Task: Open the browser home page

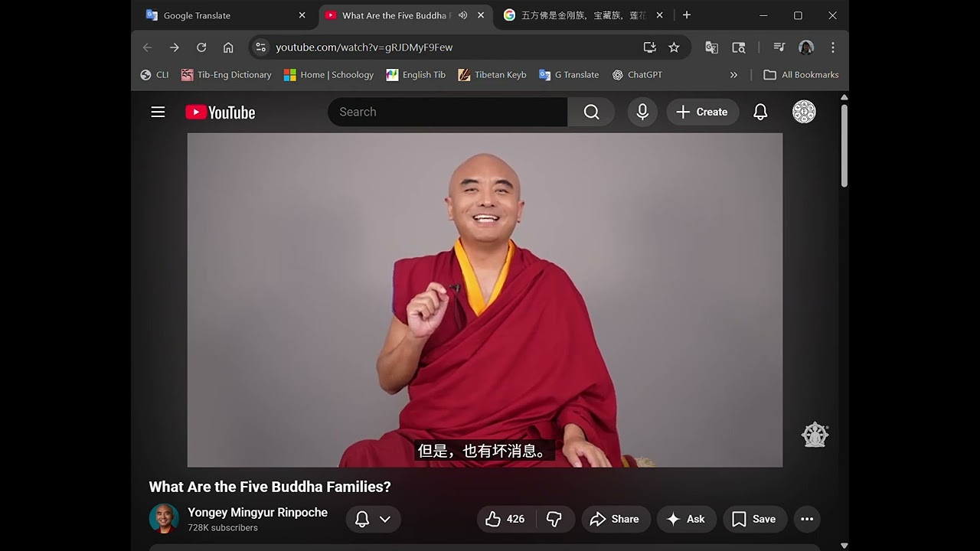Action: coord(228,47)
